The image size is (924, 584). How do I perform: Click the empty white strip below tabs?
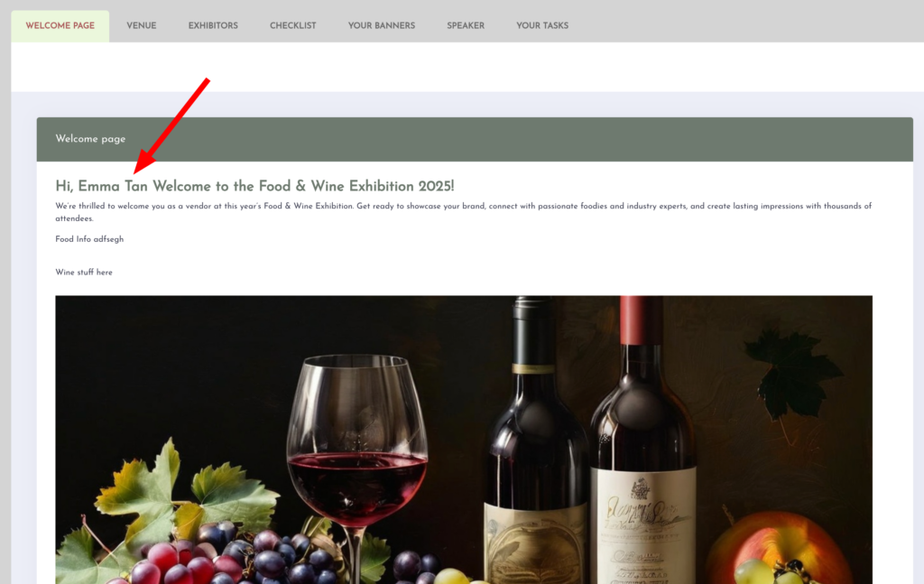click(x=467, y=67)
